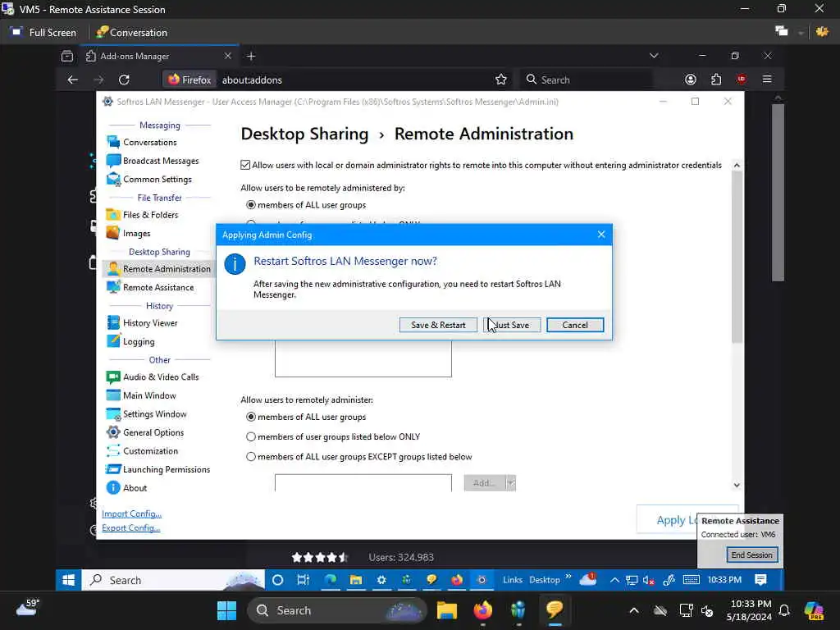Launch Edge from remote taskbar
Image resolution: width=840 pixels, height=630 pixels.
[330, 580]
